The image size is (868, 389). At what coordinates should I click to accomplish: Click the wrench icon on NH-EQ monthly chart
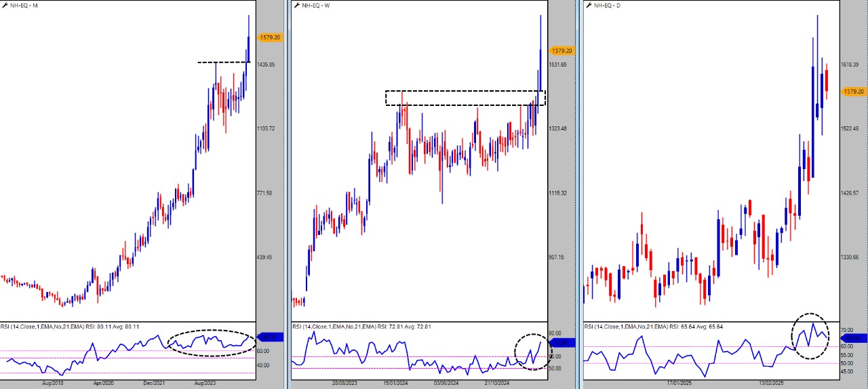coord(4,5)
